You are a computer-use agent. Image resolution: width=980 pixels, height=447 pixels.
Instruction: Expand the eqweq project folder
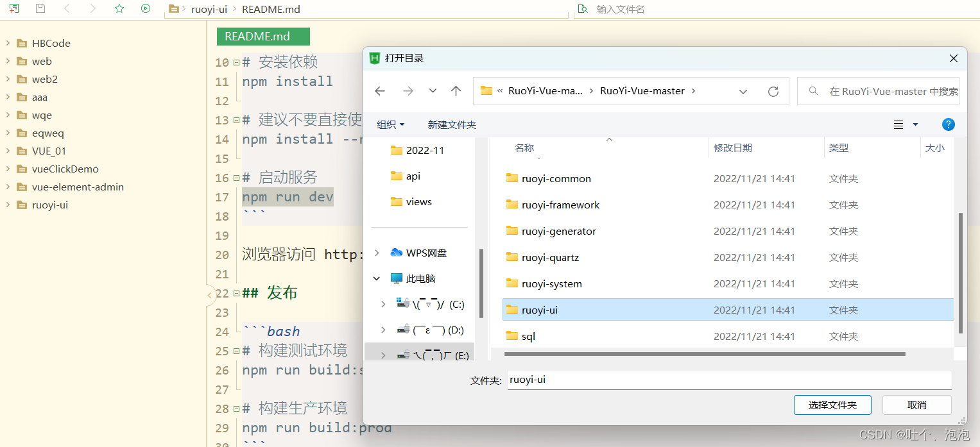pos(8,133)
